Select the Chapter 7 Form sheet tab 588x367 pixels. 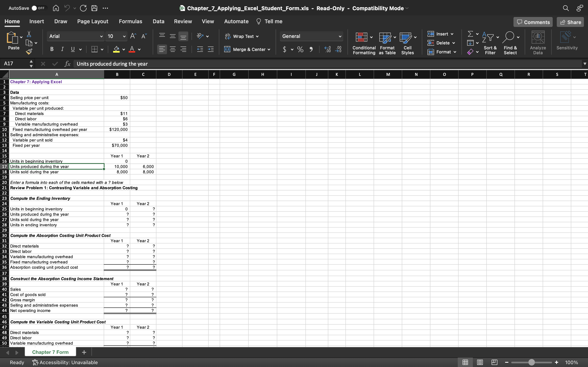pyautogui.click(x=50, y=352)
